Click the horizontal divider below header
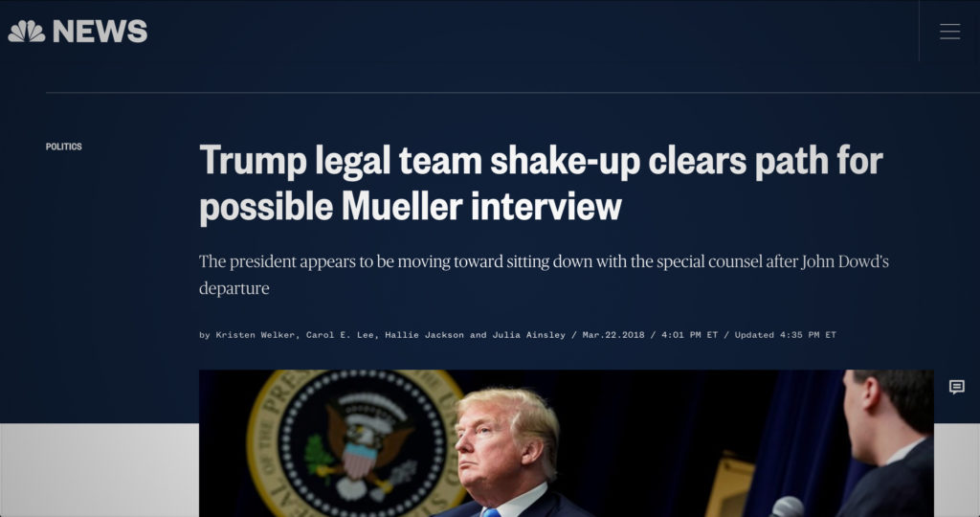Image resolution: width=980 pixels, height=517 pixels. tap(513, 93)
